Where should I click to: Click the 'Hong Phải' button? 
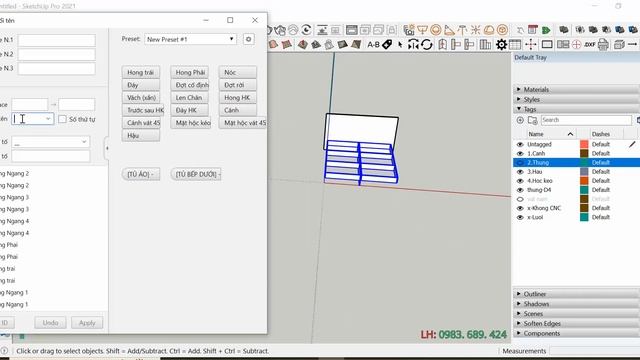(x=190, y=72)
